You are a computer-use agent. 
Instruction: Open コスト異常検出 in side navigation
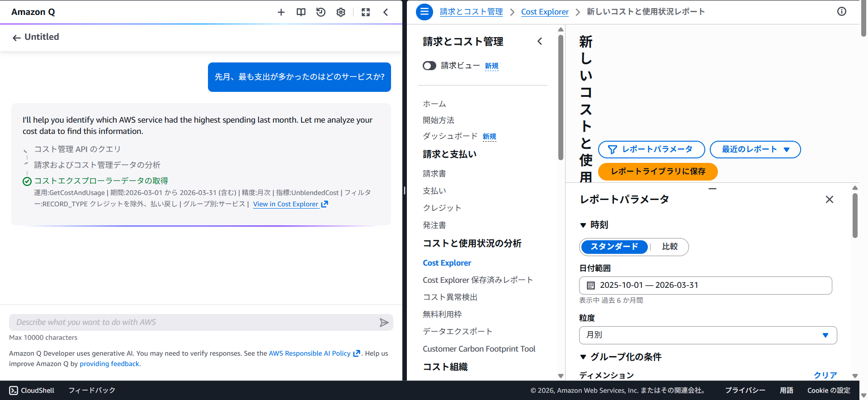point(450,297)
